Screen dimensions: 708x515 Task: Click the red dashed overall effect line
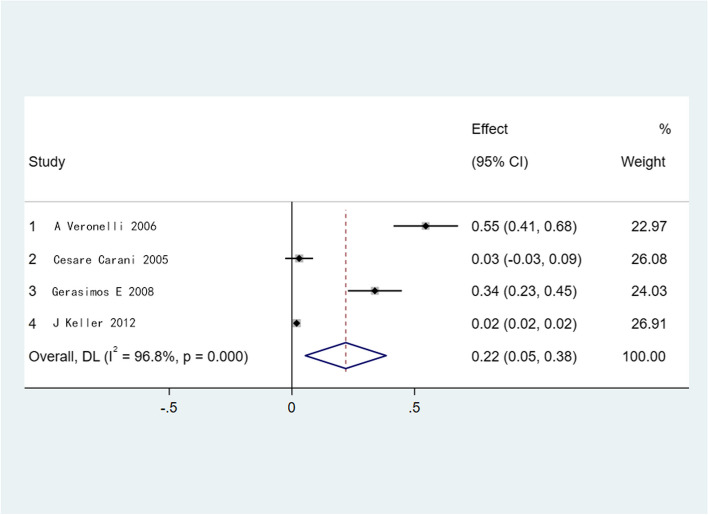tap(345, 275)
